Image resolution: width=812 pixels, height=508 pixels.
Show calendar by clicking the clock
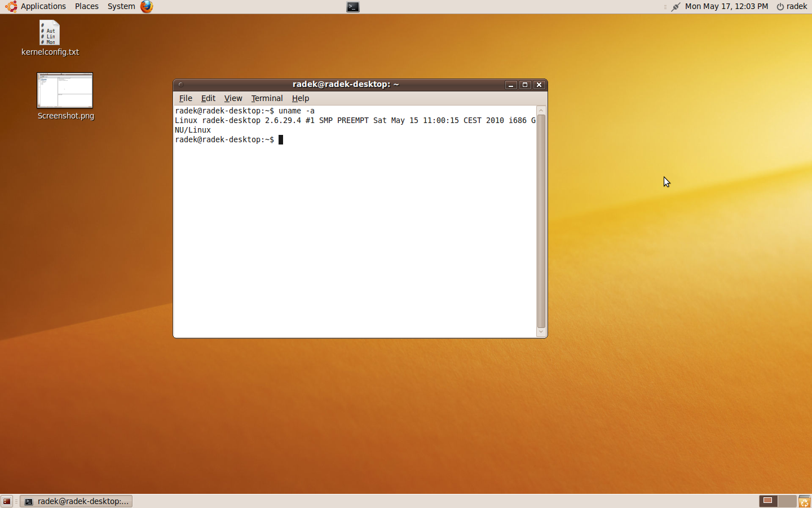tap(726, 7)
